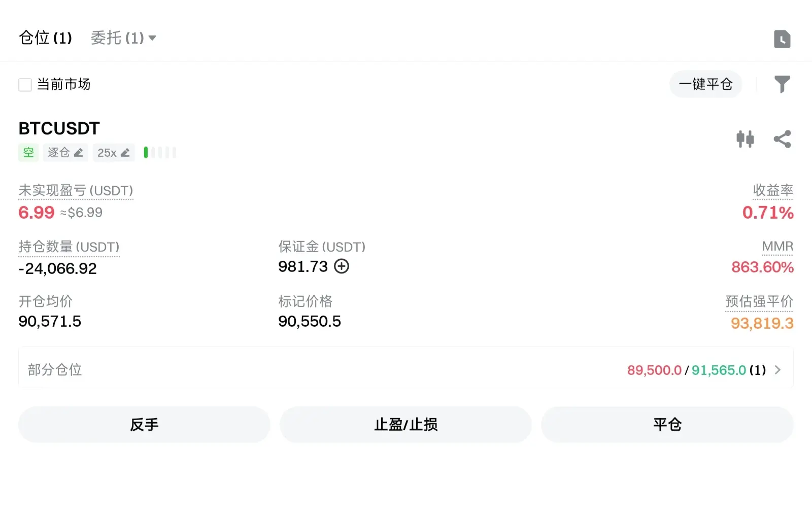Select the green ADL risk indicator bars

[160, 153]
